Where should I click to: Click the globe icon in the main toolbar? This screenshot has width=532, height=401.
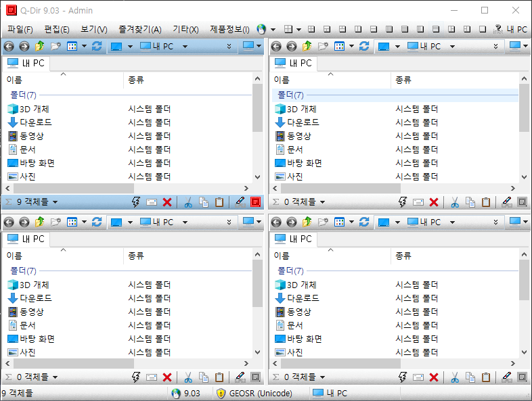point(261,30)
